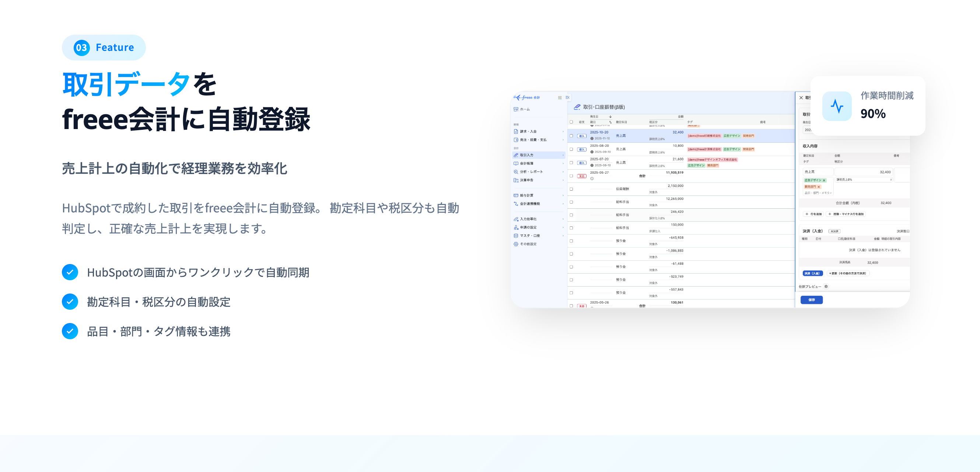Click the 期日 sort arrows icon
The image size is (980, 472).
(610, 122)
